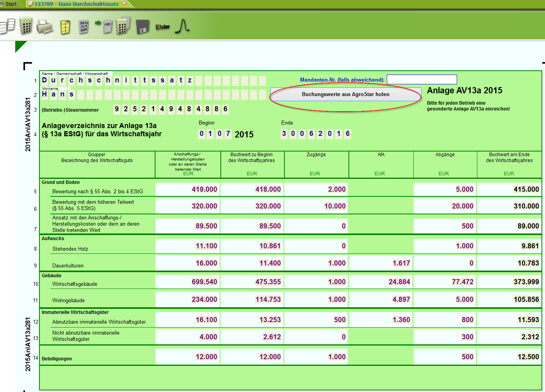Click the Elster toolbar icon

[x=163, y=27]
